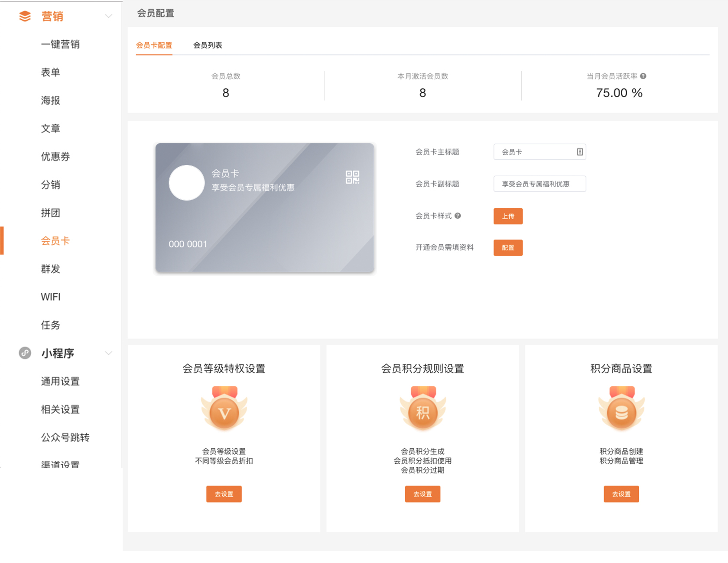
Task: Click 去设置 under 会员等级特权设置
Action: [x=224, y=494]
